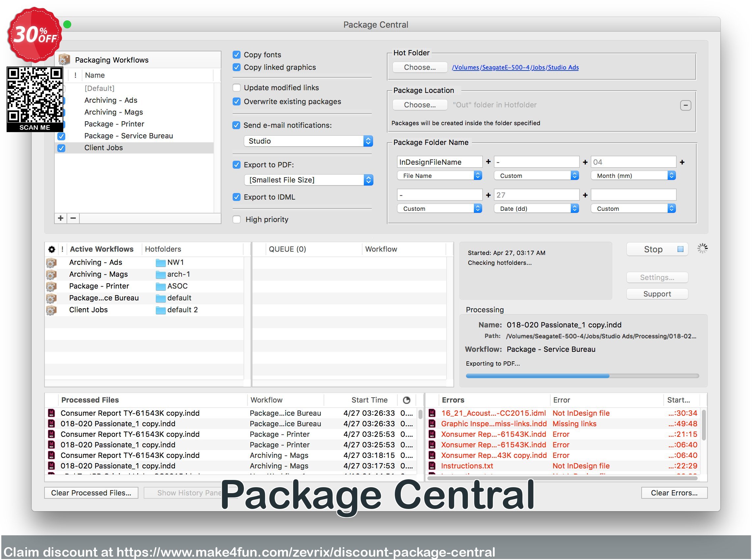This screenshot has width=752, height=560.
Task: Click the Packaging Workflows box icon
Action: click(x=64, y=60)
